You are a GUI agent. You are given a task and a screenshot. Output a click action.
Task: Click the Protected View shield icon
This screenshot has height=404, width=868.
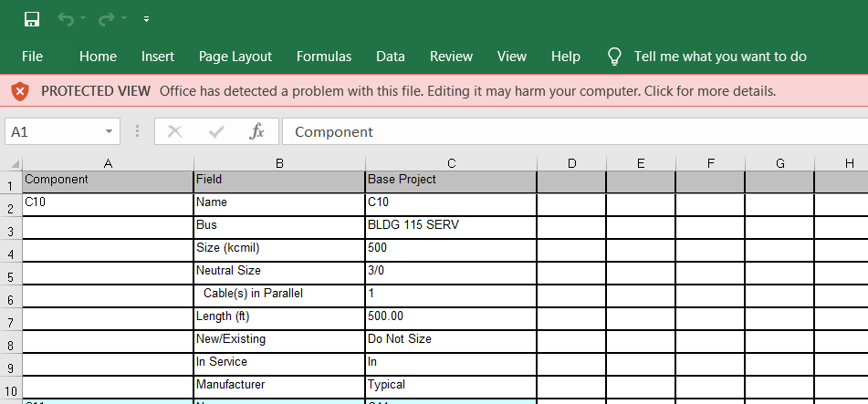[x=20, y=91]
